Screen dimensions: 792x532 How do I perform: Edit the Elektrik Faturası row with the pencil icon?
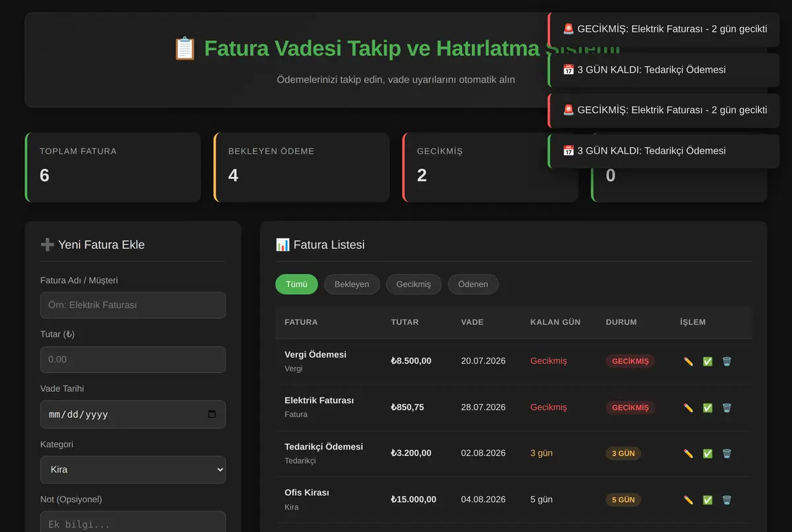pyautogui.click(x=688, y=408)
